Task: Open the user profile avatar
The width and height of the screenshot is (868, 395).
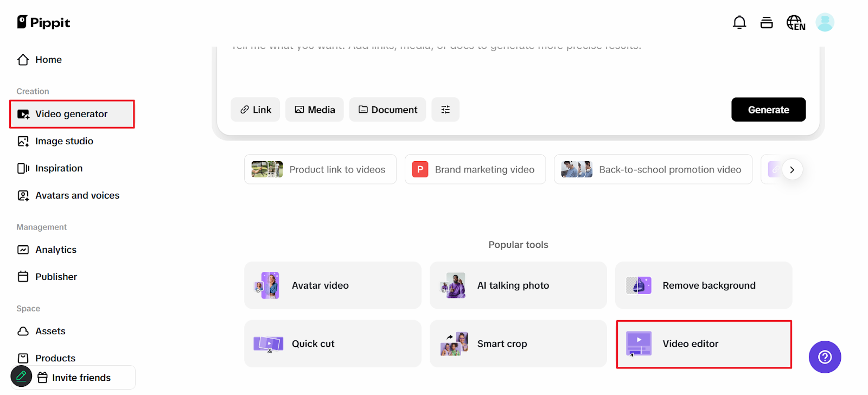Action: point(825,22)
